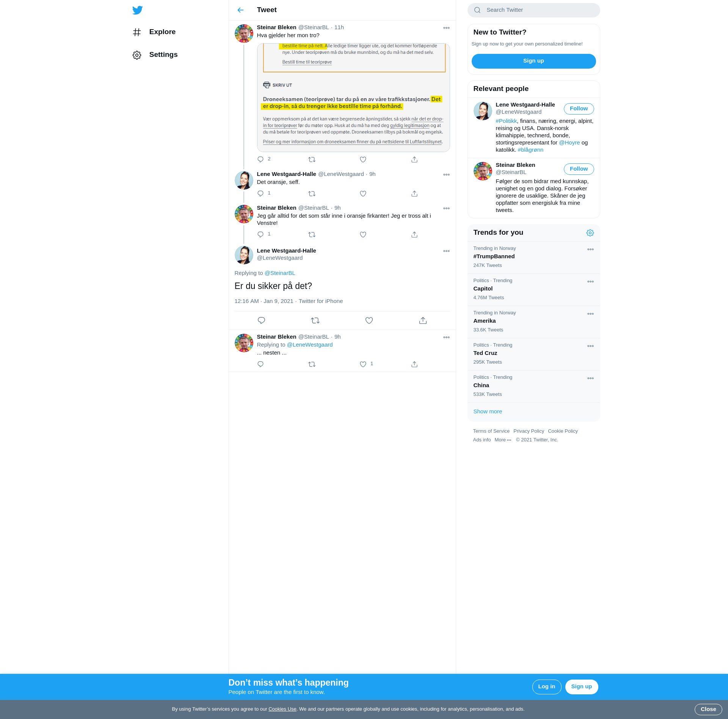Close the cookie notice bar
728x719 pixels.
pos(708,709)
